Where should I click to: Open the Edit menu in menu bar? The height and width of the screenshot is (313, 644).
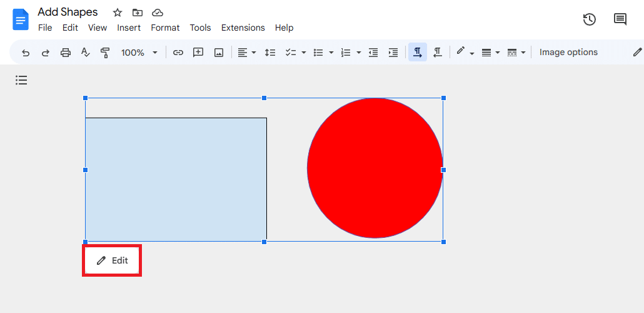tap(70, 28)
